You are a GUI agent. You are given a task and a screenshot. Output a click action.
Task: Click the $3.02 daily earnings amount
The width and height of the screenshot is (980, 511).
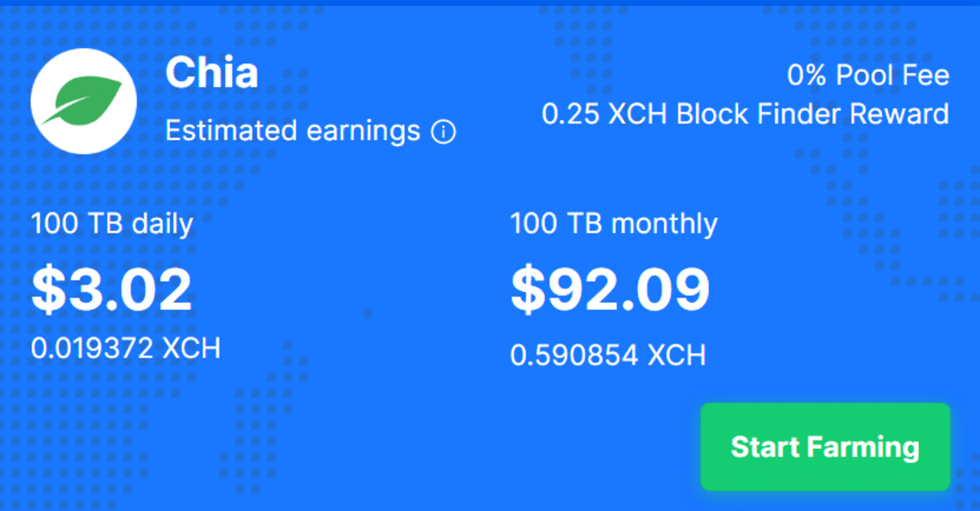pyautogui.click(x=112, y=290)
